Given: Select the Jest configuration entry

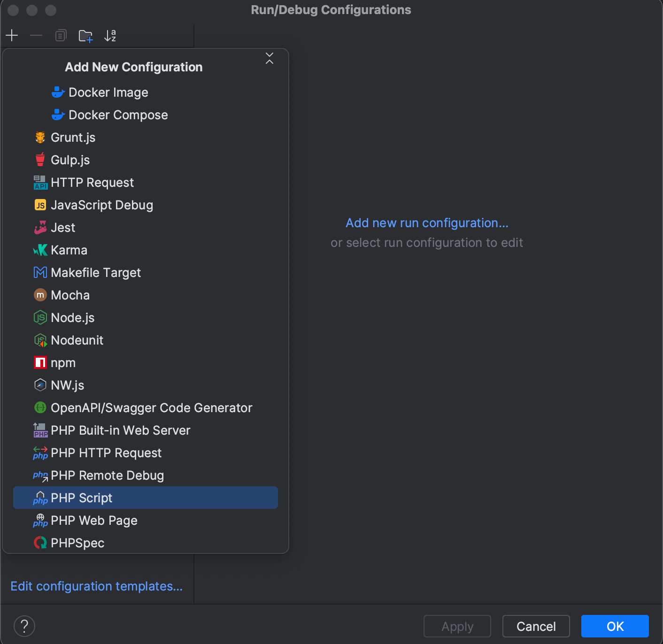Looking at the screenshot, I should 63,227.
